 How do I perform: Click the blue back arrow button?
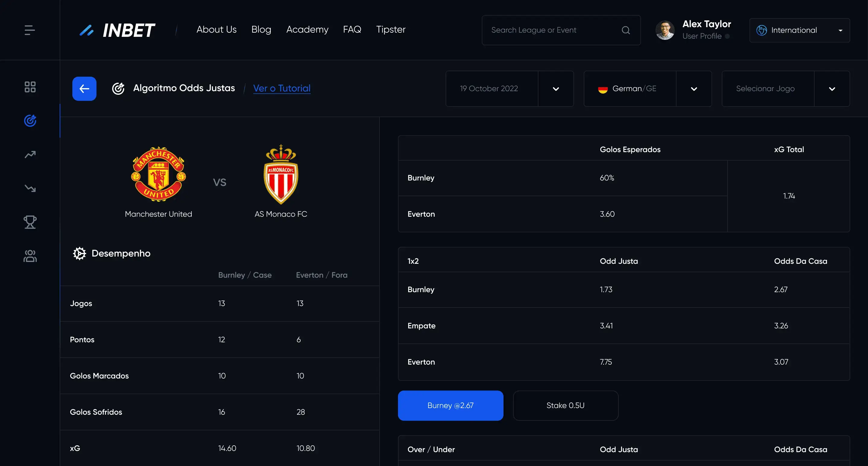pos(84,89)
